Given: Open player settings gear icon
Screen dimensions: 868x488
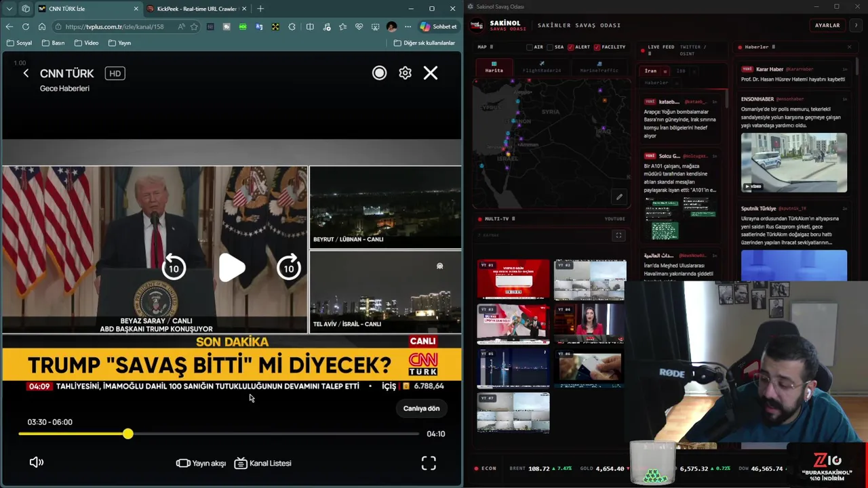Looking at the screenshot, I should click(405, 73).
